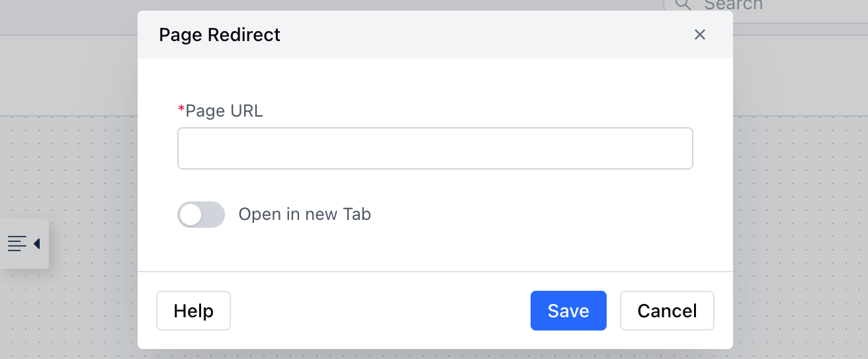Click the 'Page URL' field label

pyautogui.click(x=224, y=111)
